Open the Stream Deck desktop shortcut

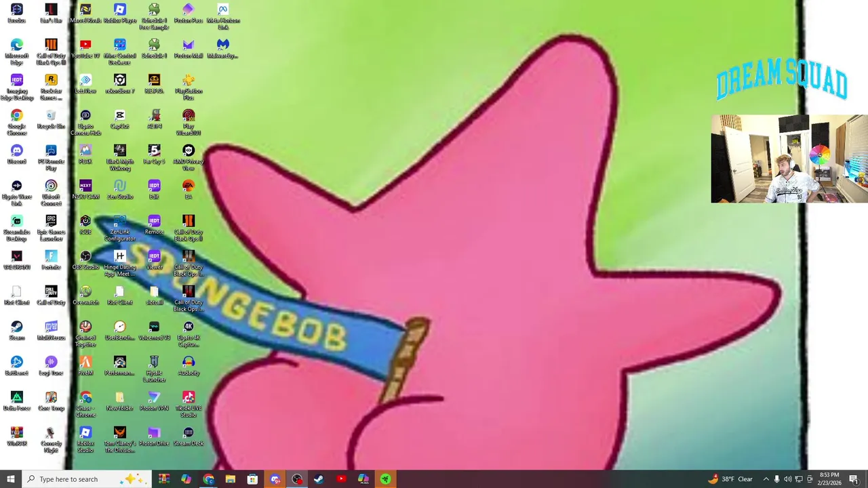coord(189,436)
